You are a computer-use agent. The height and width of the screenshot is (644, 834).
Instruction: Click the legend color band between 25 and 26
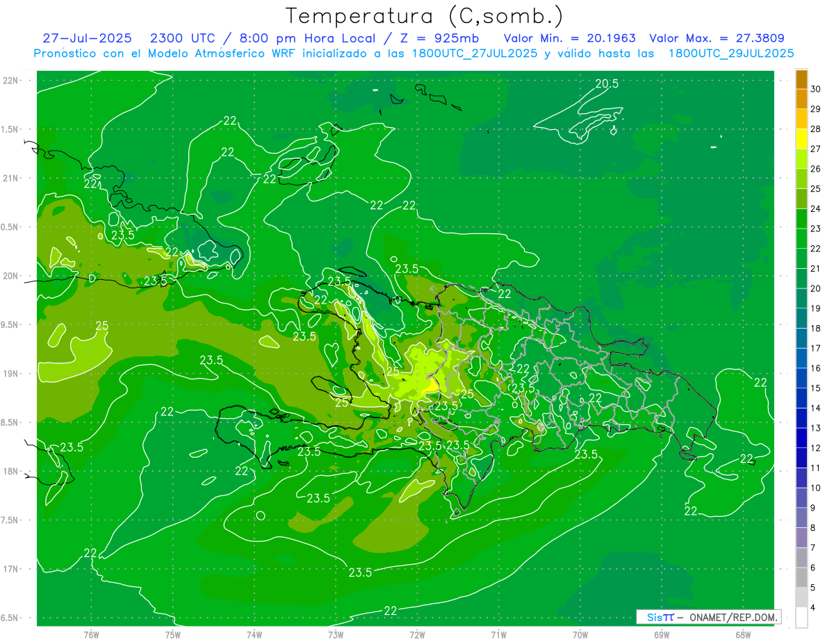(801, 179)
